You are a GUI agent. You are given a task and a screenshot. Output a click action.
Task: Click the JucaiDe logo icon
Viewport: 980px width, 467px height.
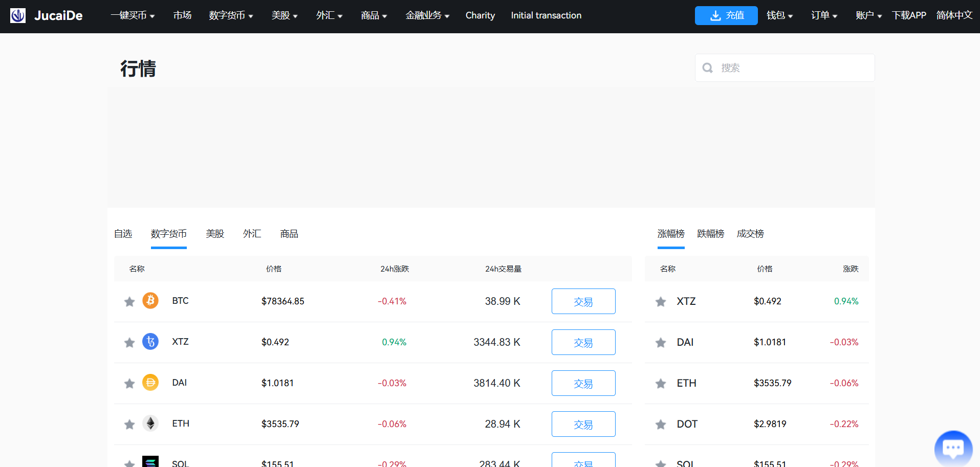[x=18, y=15]
